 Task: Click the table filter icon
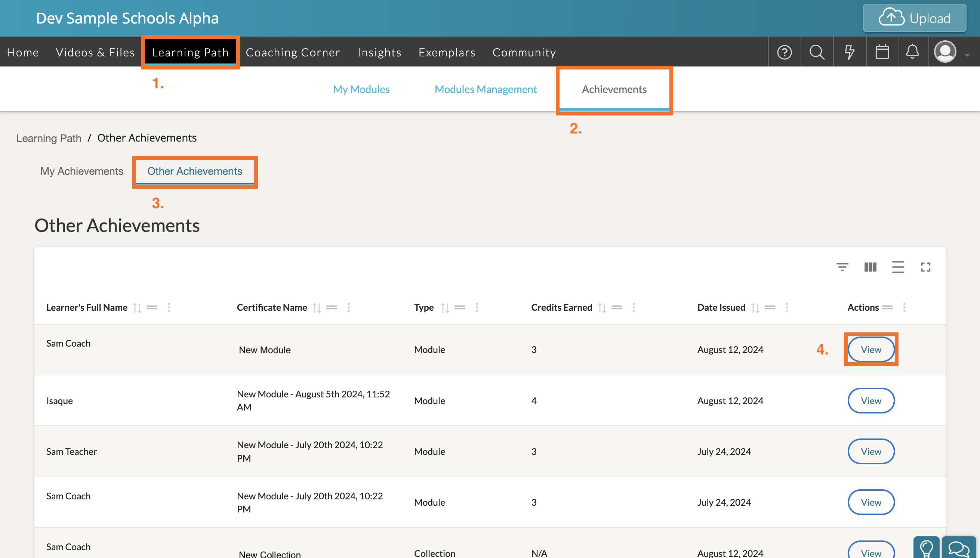842,267
